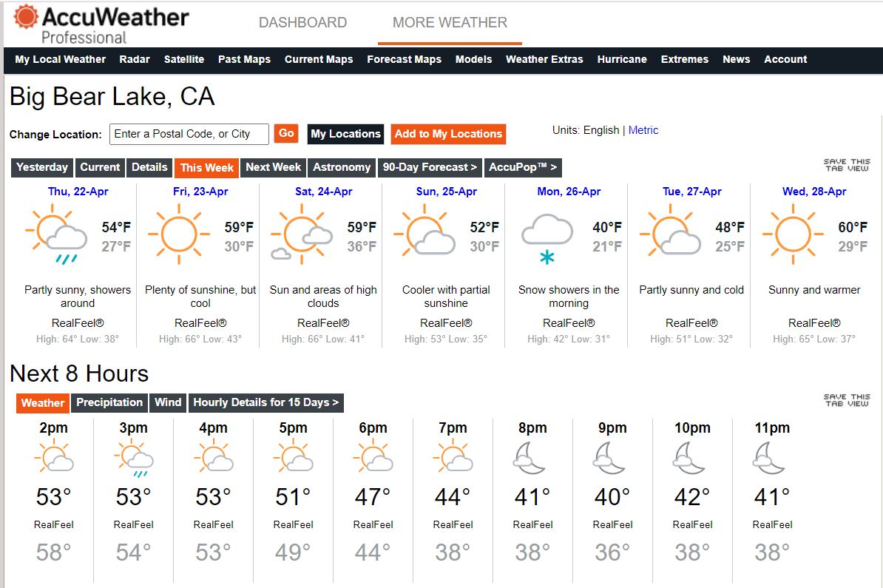Switch to the Next Week tab

click(x=273, y=168)
